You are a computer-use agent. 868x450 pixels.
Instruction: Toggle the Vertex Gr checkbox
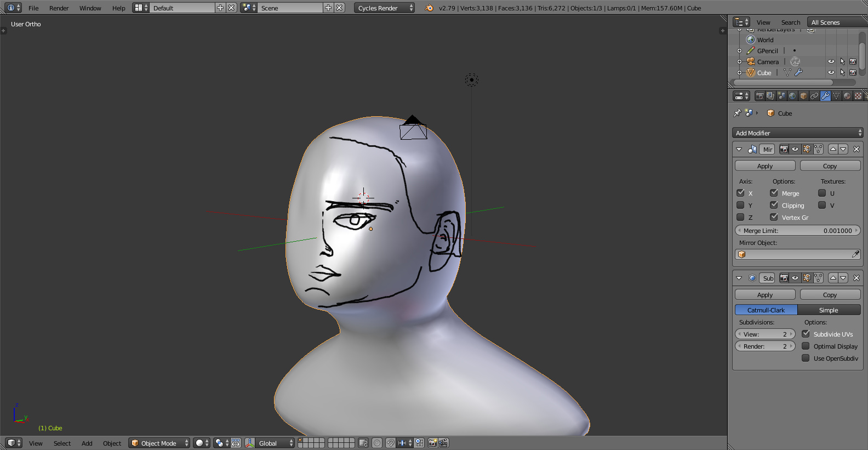click(774, 217)
